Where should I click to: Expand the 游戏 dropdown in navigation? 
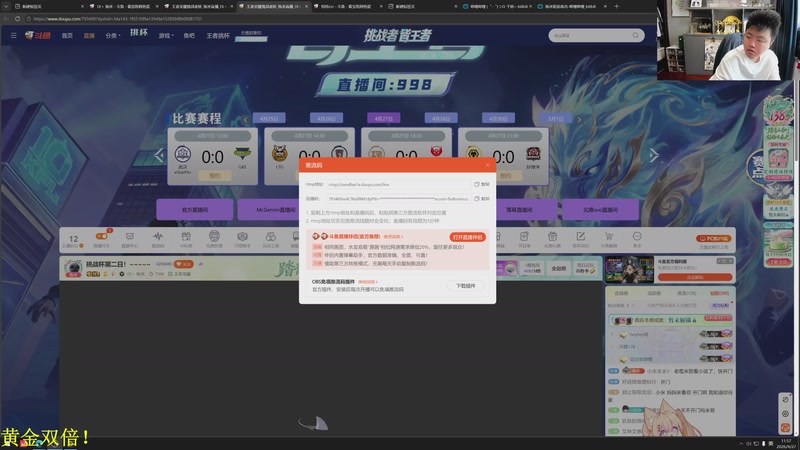(x=166, y=36)
